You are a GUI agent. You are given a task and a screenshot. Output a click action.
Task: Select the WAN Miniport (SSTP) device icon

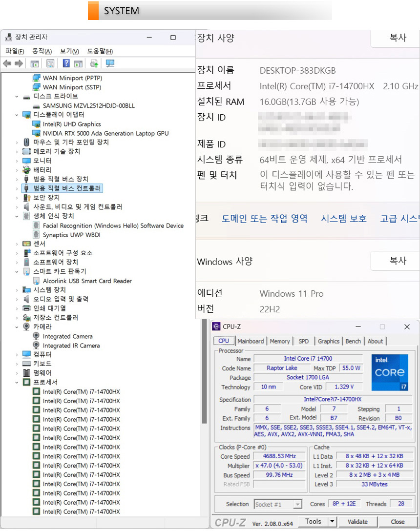pyautogui.click(x=36, y=87)
